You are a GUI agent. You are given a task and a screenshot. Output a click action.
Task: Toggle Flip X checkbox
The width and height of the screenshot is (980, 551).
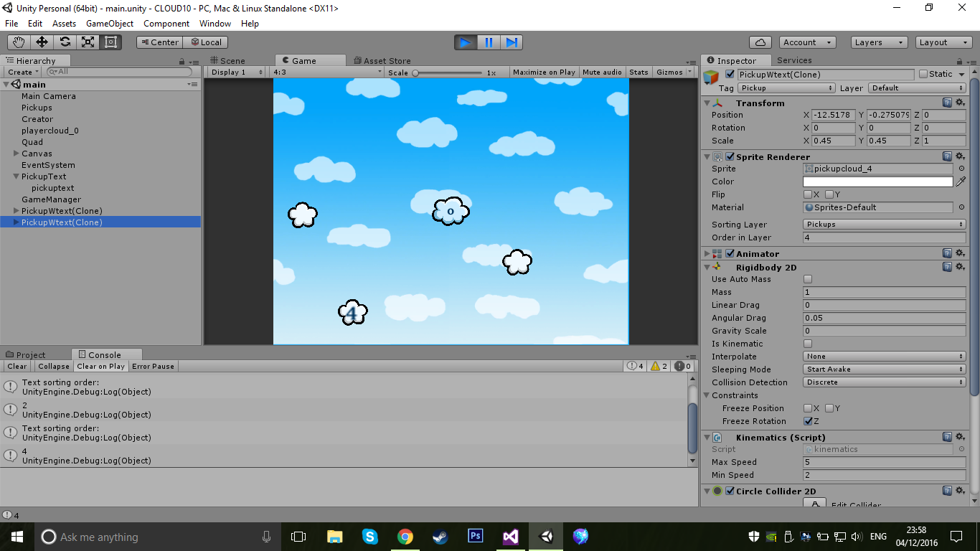point(808,194)
